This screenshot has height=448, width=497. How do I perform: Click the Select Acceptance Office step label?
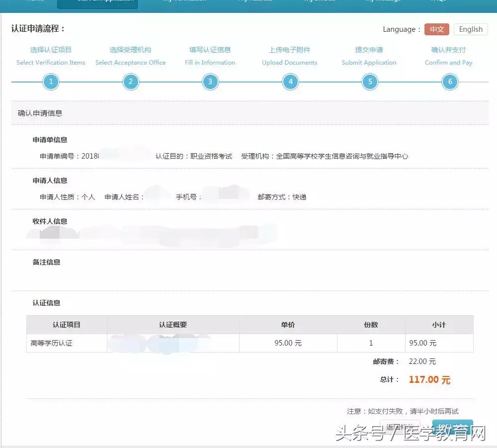pos(131,63)
